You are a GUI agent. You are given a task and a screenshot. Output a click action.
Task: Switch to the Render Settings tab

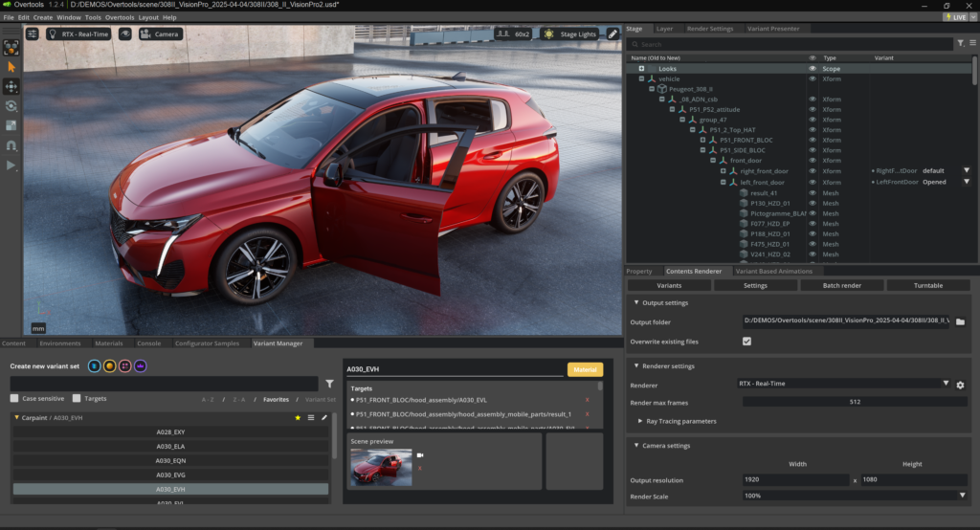pos(710,29)
